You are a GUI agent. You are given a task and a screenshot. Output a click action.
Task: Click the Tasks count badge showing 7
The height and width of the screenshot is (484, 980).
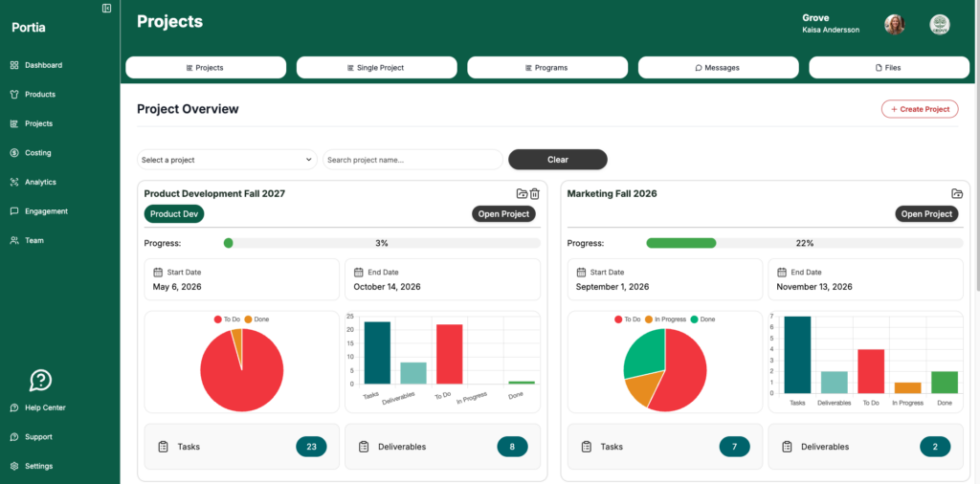point(734,447)
